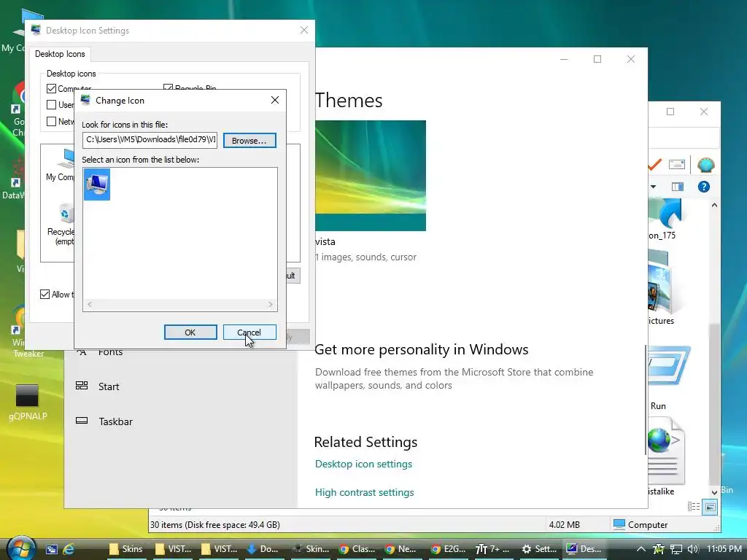747x560 pixels.
Task: Select the Pictures item in Explorer window
Action: coord(661,288)
